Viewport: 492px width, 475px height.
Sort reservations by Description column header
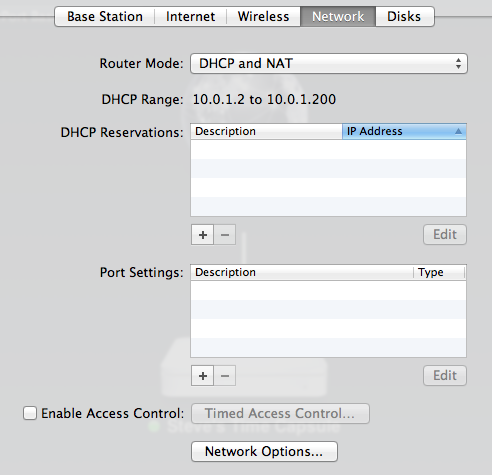coord(266,131)
